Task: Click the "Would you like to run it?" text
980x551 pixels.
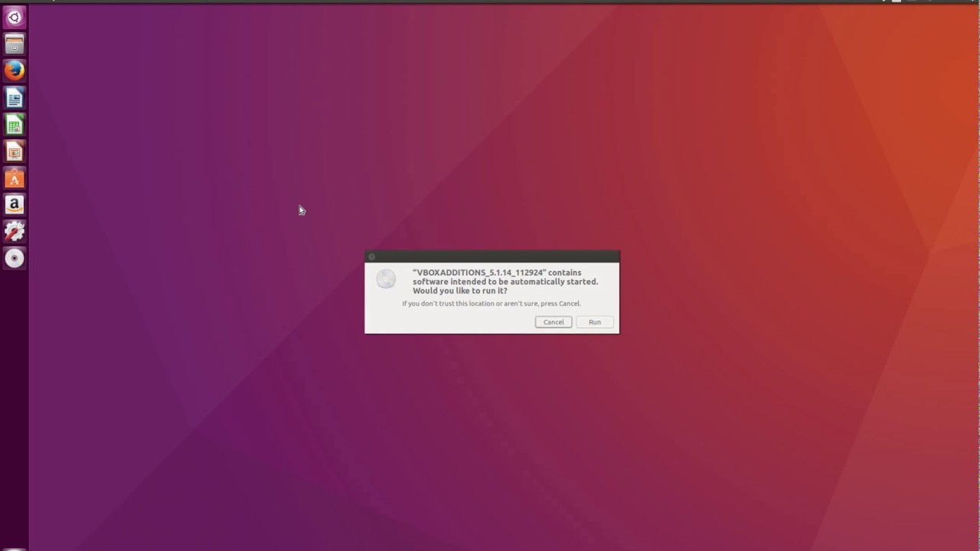Action: (x=460, y=291)
